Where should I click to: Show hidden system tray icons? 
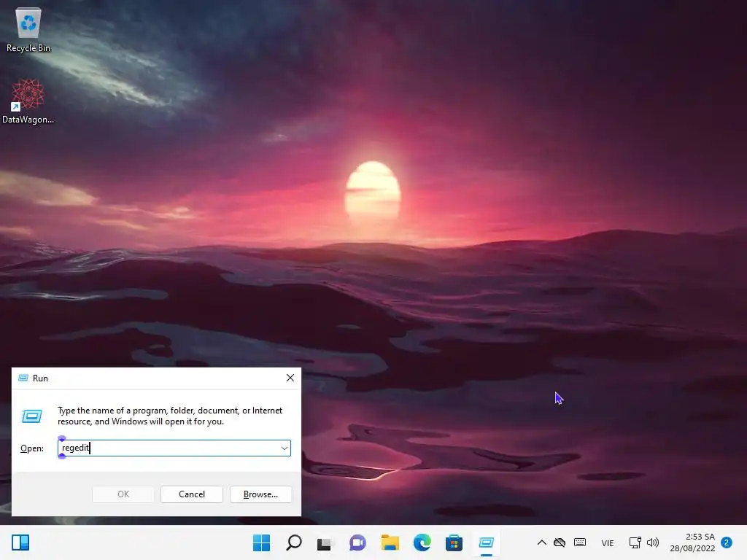click(x=542, y=542)
